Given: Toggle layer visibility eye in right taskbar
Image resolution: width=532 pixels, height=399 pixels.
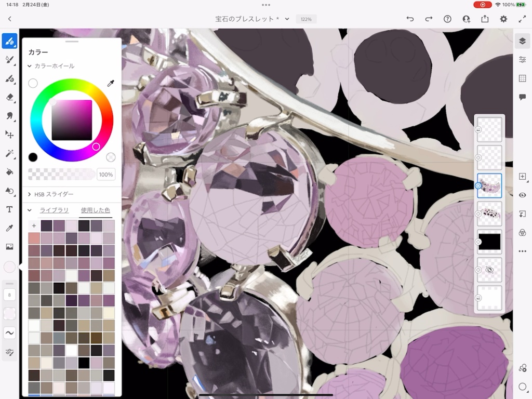Looking at the screenshot, I should (x=523, y=195).
